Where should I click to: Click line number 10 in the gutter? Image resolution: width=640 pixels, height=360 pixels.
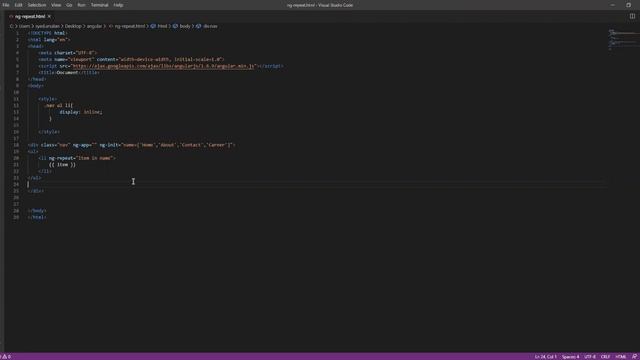(x=16, y=92)
